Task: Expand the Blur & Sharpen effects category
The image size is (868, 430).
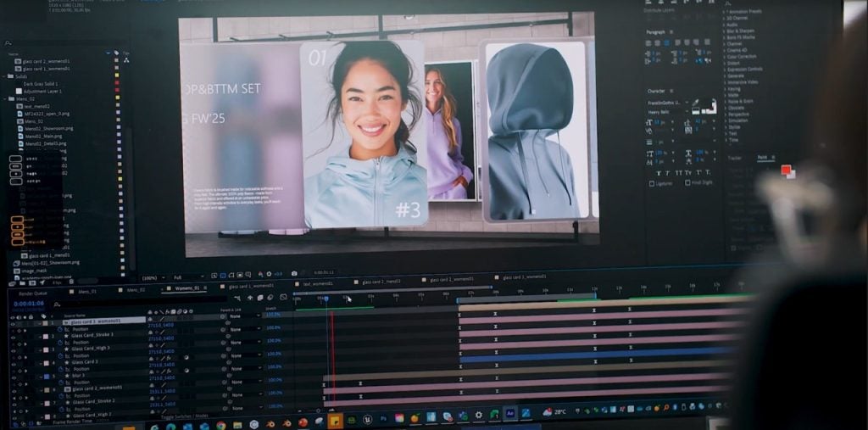Action: click(724, 31)
